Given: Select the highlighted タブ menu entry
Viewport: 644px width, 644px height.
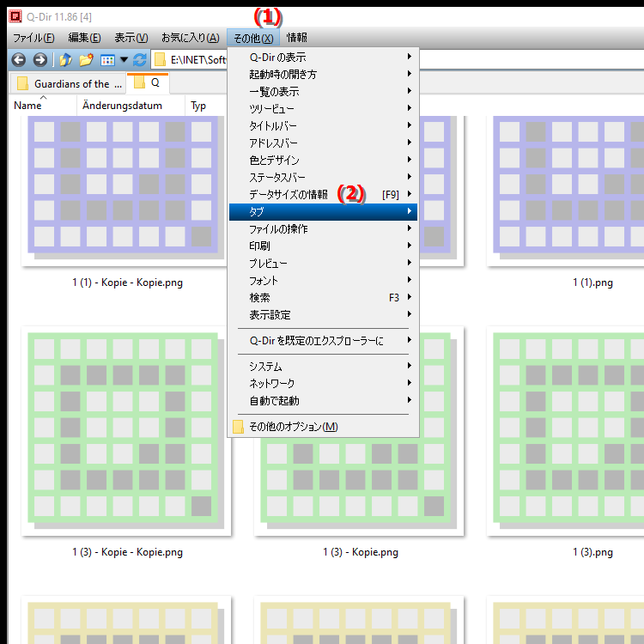Looking at the screenshot, I should tap(323, 212).
